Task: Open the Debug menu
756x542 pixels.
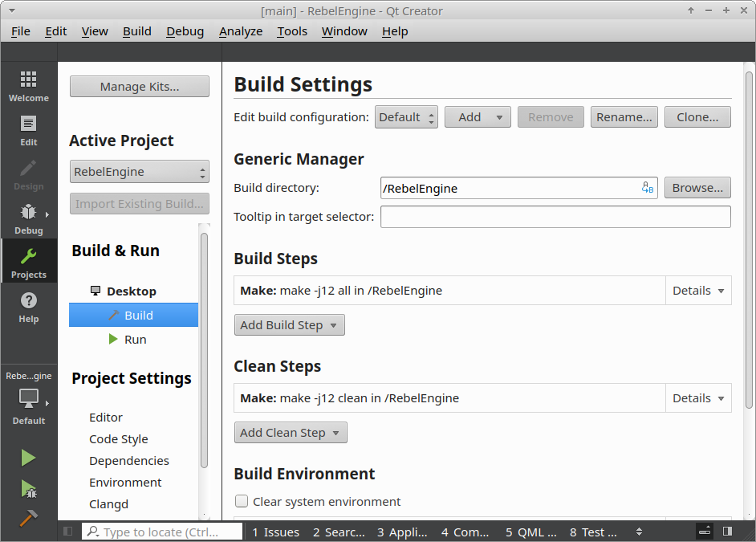Action: 185,31
